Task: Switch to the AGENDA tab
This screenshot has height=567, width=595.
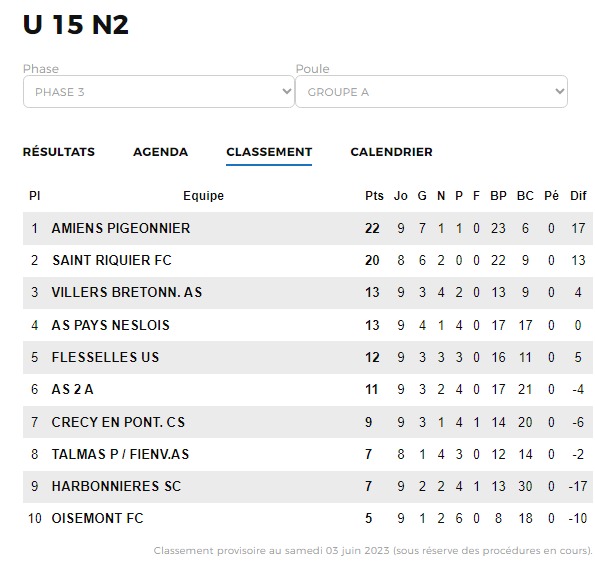Action: [x=161, y=152]
